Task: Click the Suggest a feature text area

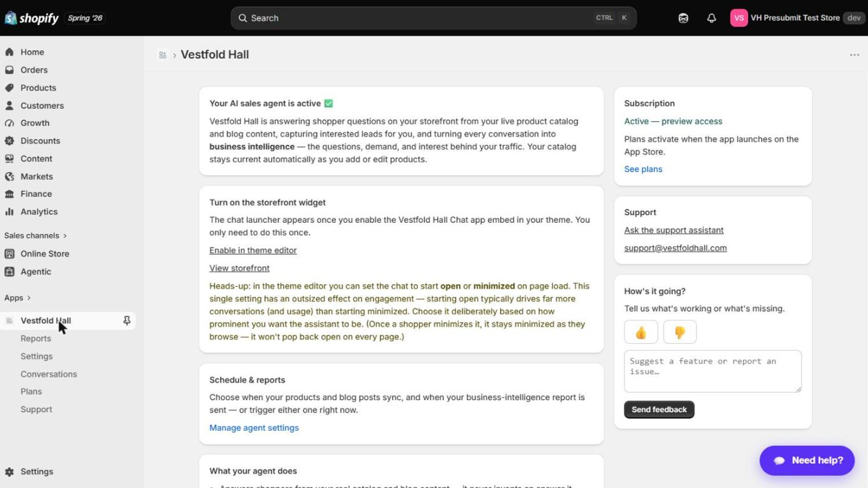Action: 713,371
